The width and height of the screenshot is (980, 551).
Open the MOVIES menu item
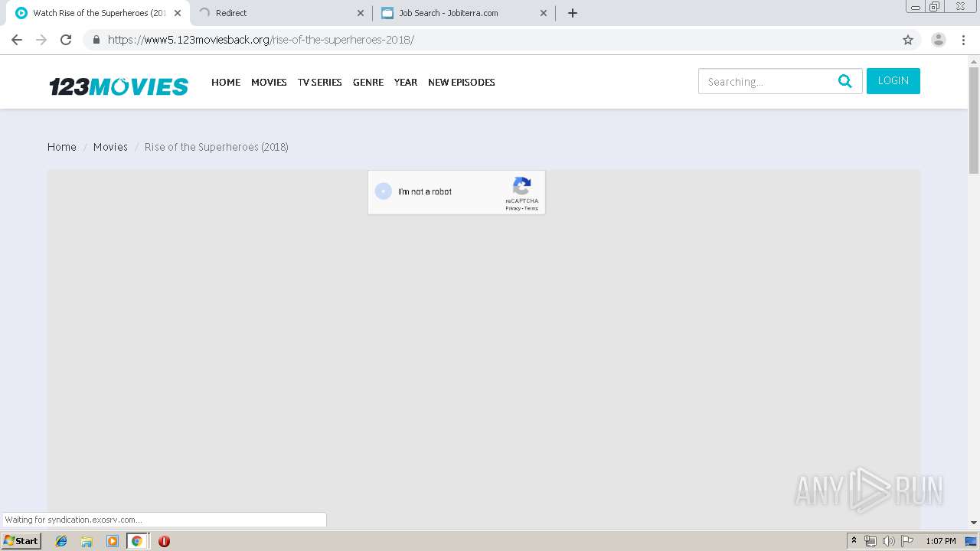[x=269, y=82]
